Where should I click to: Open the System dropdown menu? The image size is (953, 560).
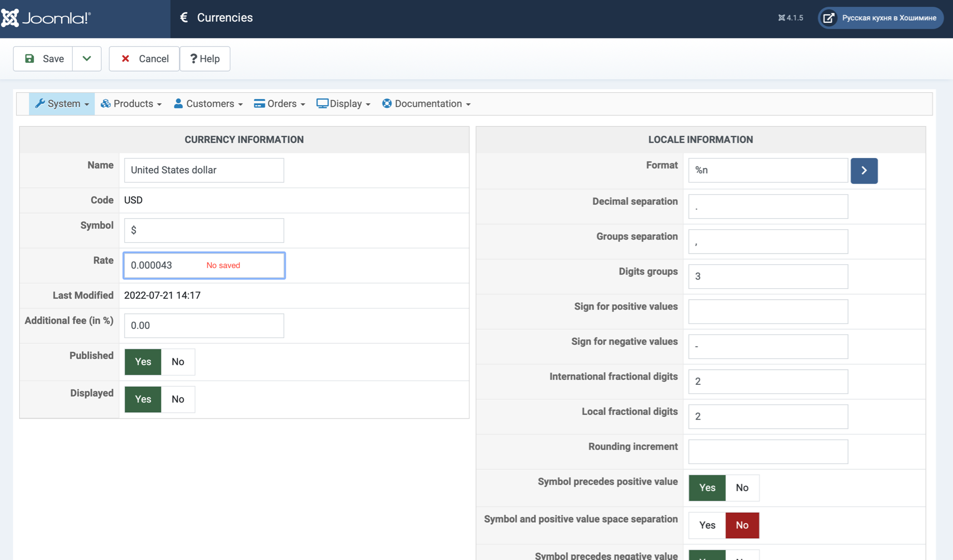point(62,104)
